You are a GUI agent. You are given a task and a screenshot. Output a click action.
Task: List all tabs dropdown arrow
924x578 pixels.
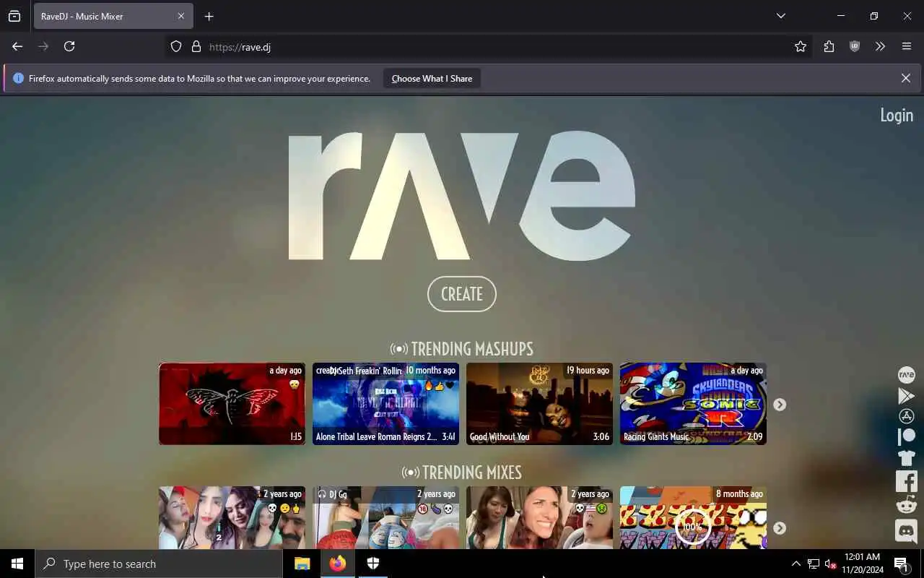point(780,16)
